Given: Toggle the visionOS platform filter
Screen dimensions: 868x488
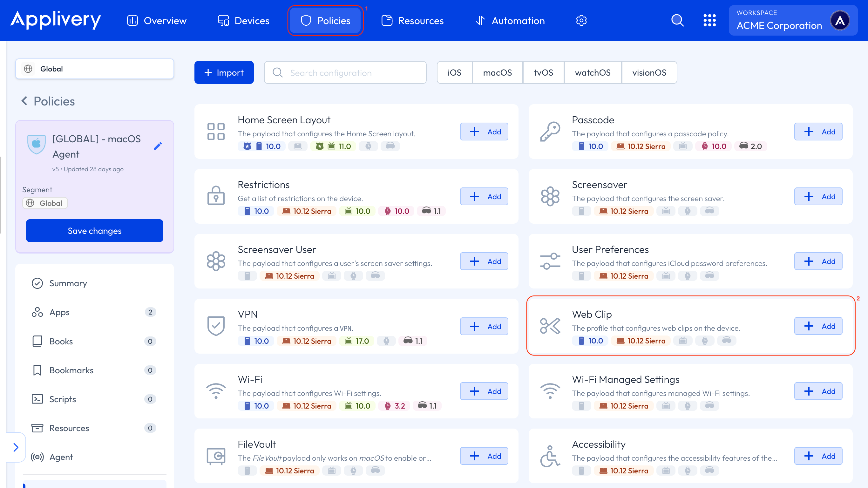Looking at the screenshot, I should (x=649, y=72).
